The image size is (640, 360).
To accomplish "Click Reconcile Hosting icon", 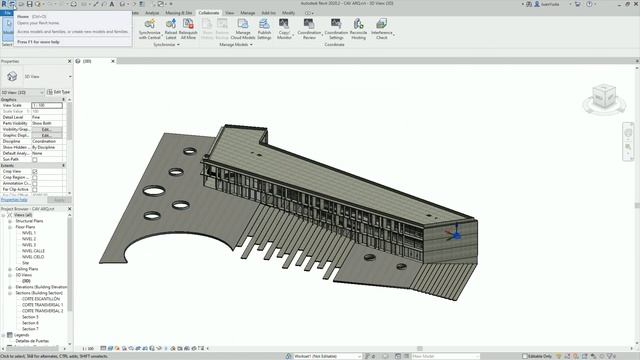I will [358, 24].
